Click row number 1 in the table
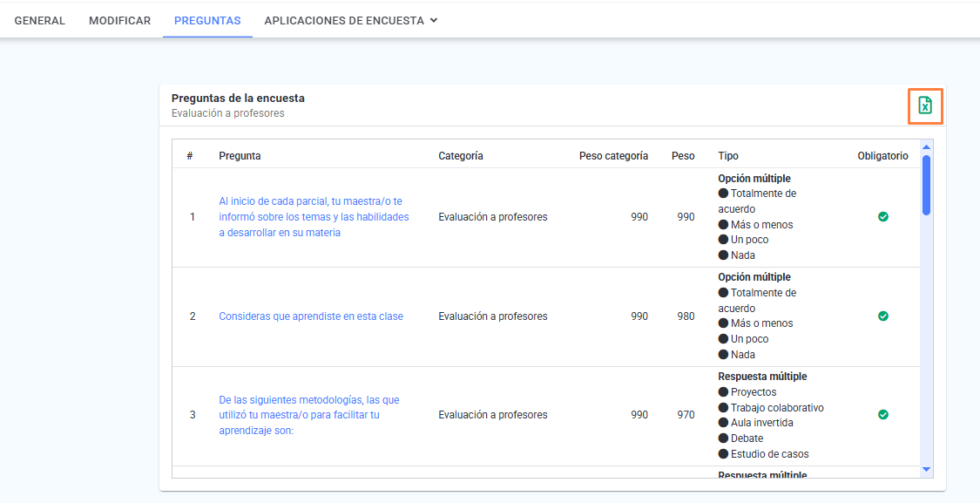The image size is (980, 503). point(193,217)
